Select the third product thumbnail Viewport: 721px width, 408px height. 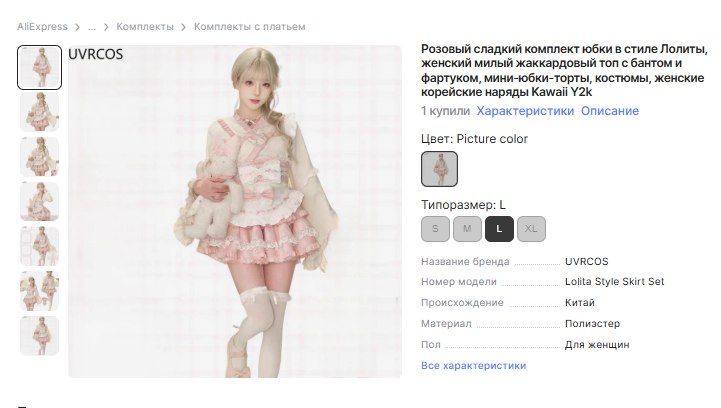pyautogui.click(x=40, y=156)
